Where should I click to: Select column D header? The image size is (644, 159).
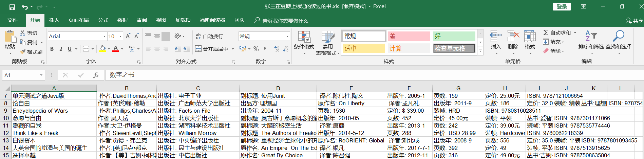pos(278,88)
